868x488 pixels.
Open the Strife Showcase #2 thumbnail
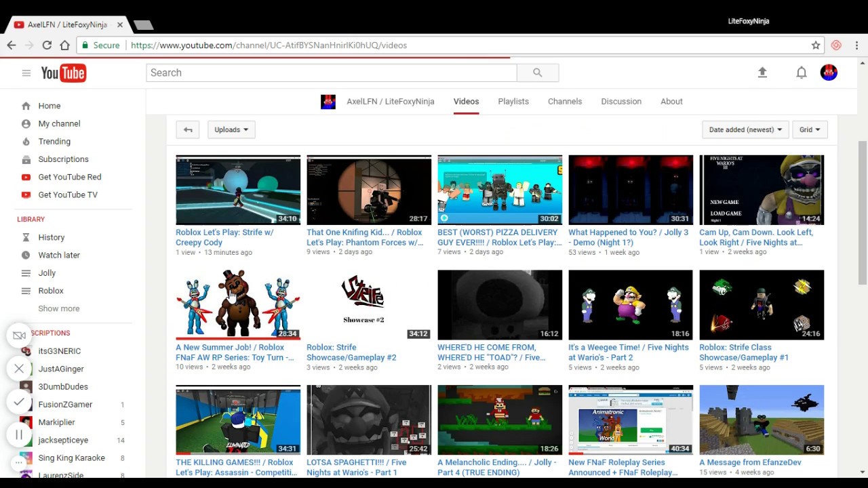tap(369, 305)
